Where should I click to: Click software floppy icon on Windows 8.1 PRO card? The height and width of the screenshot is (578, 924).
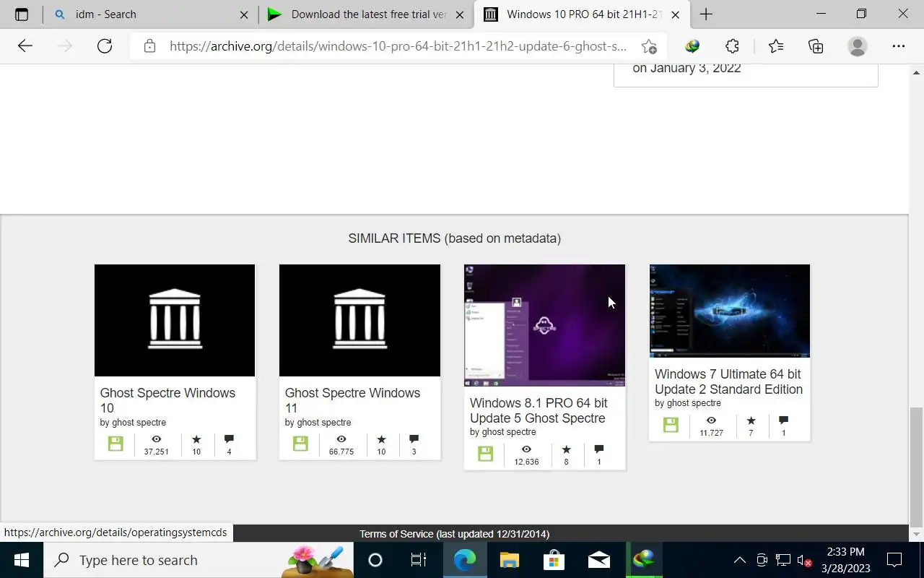click(485, 453)
